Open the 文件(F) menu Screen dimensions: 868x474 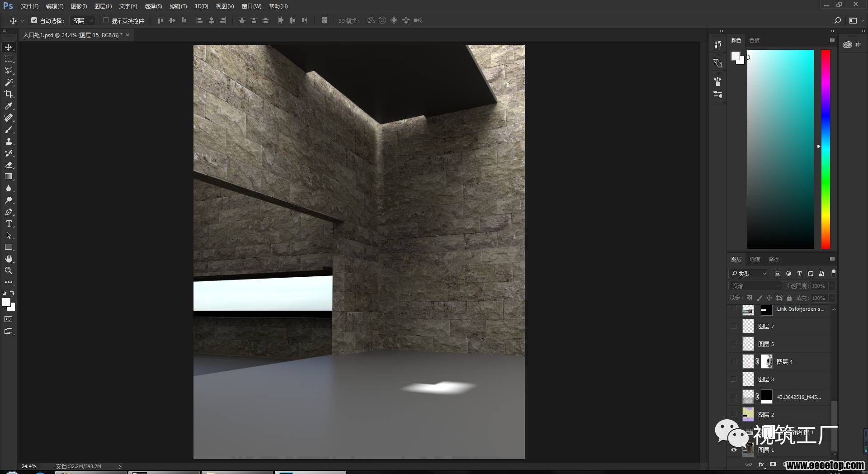[30, 6]
